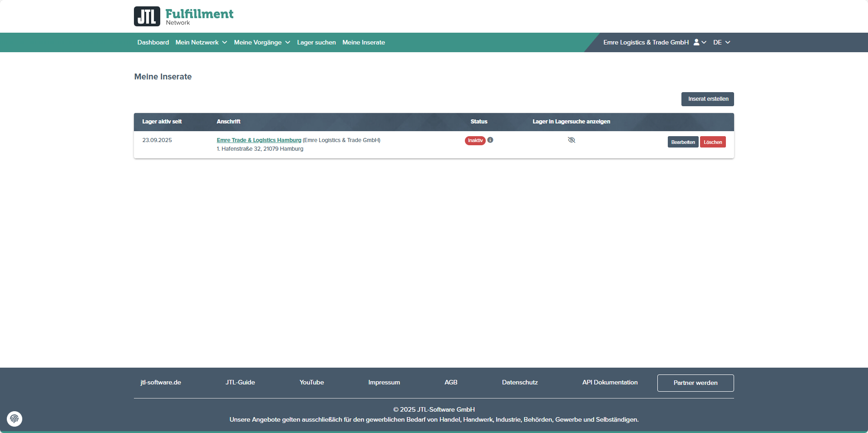The image size is (868, 433).
Task: Click Bearbeiten for the Hamburg listing
Action: (683, 142)
